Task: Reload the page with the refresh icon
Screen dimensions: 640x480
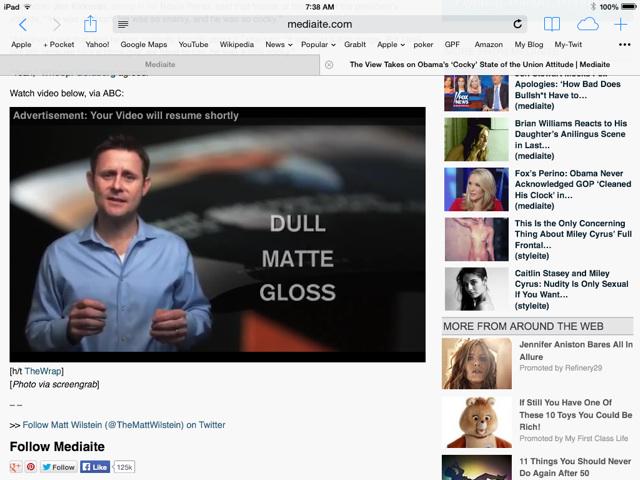Action: click(518, 24)
